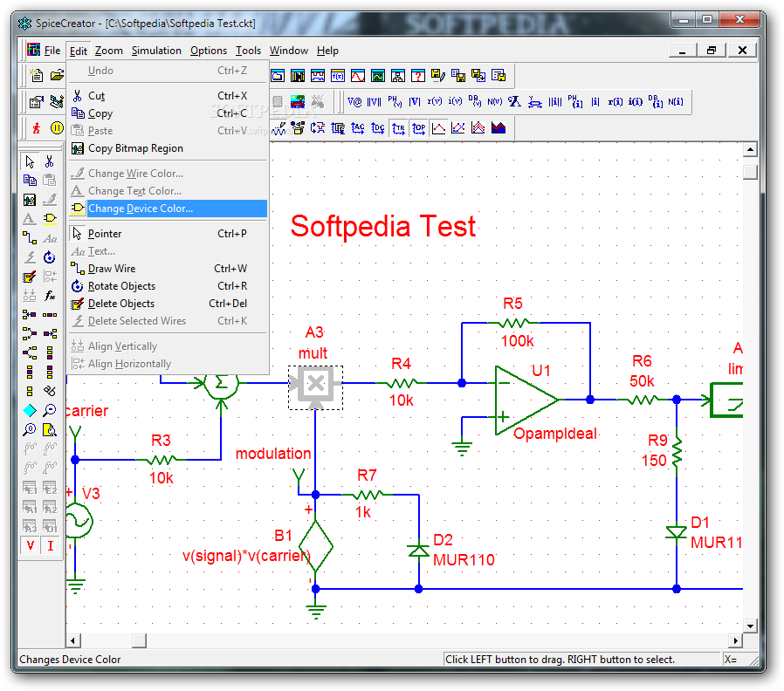Select Delete Objects from Edit menu
This screenshot has width=784, height=691.
point(168,304)
